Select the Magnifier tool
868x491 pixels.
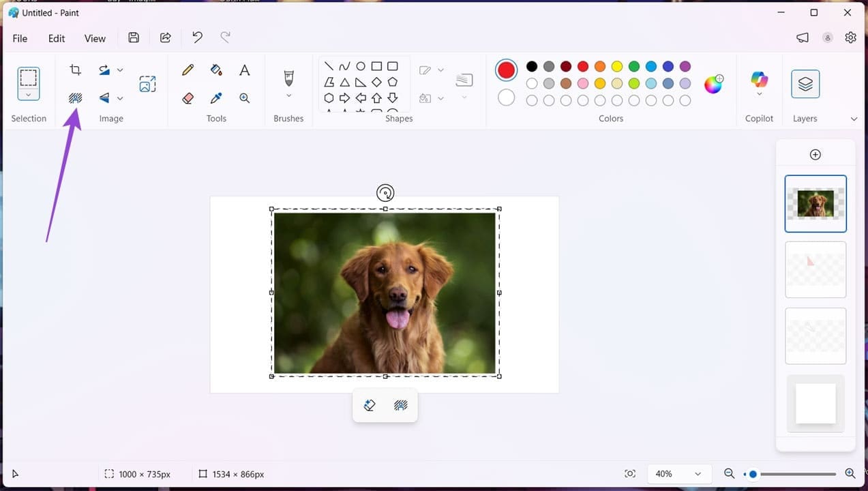tap(244, 98)
